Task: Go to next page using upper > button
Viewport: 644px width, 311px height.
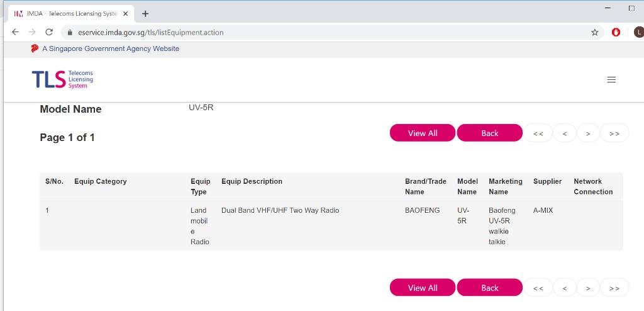Action: pyautogui.click(x=588, y=133)
